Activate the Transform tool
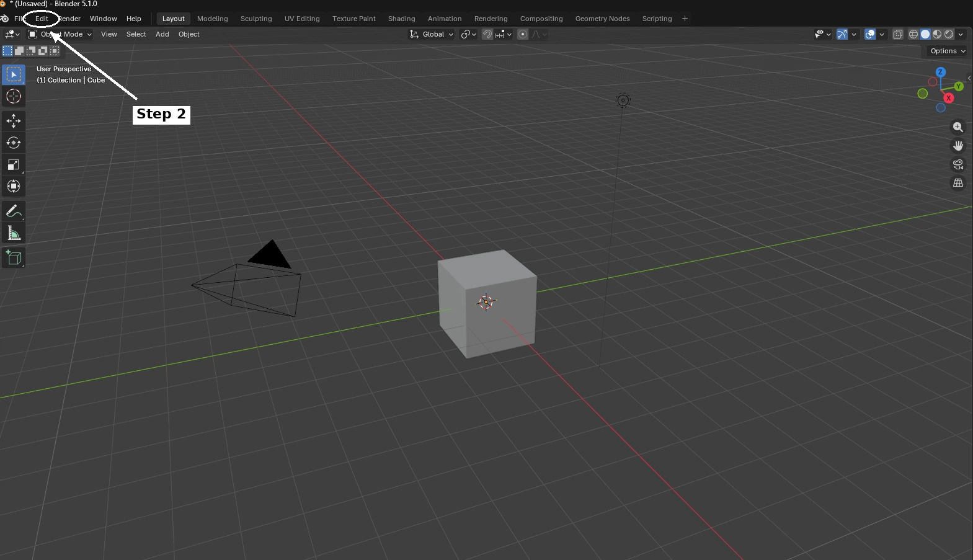 14,186
